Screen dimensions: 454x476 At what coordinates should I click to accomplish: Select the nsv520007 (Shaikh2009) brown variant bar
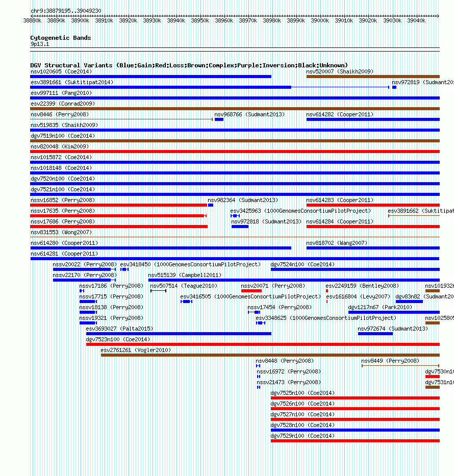click(x=373, y=77)
